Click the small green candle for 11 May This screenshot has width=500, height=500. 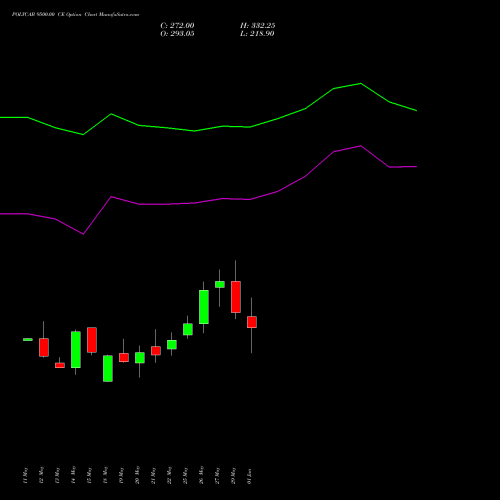click(x=28, y=340)
